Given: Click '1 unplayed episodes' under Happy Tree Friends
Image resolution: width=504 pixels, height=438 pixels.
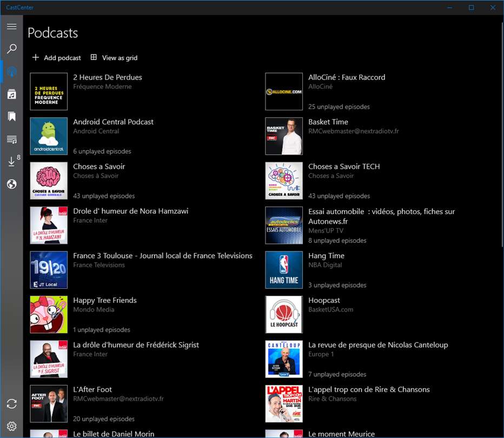Looking at the screenshot, I should click(x=101, y=330).
